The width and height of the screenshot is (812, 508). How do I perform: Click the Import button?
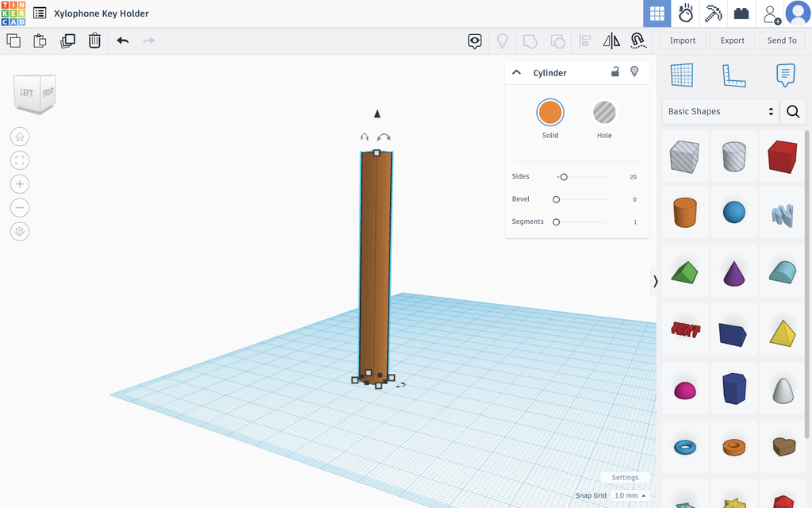683,40
